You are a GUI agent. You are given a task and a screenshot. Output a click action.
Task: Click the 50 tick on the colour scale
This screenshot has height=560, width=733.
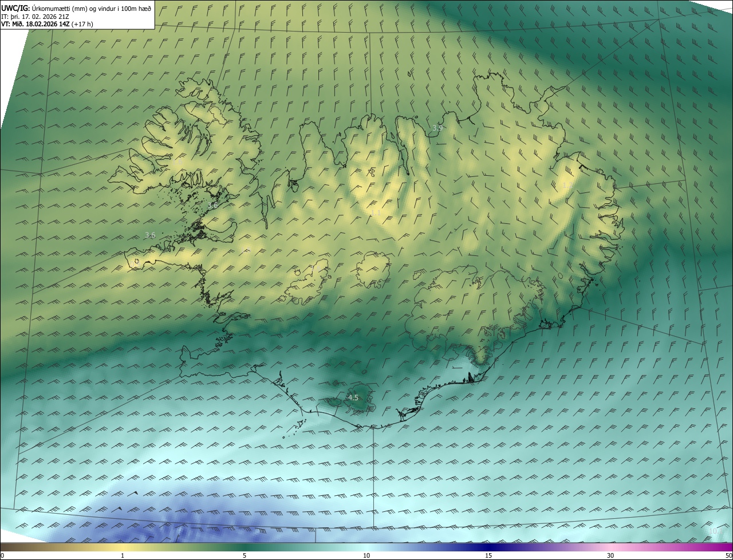728,555
